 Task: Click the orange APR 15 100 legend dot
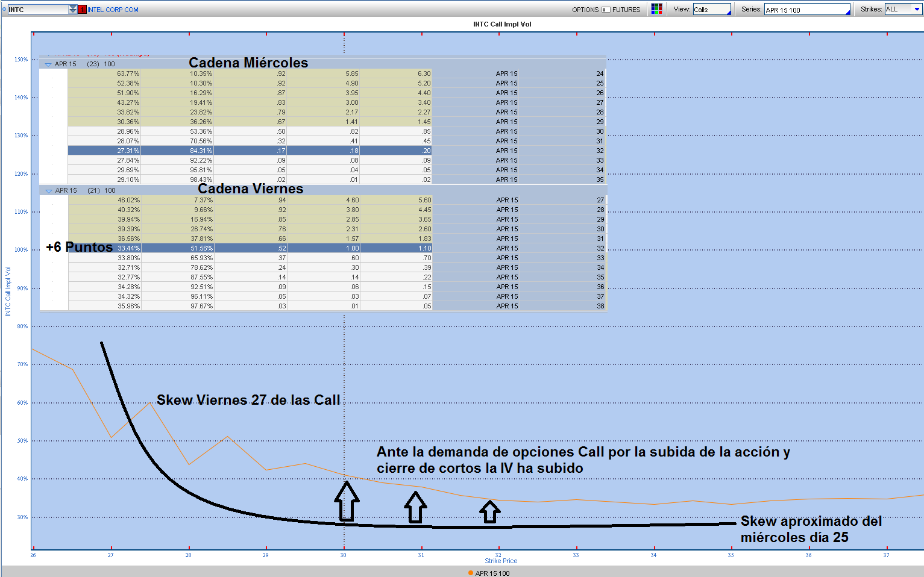click(x=470, y=573)
